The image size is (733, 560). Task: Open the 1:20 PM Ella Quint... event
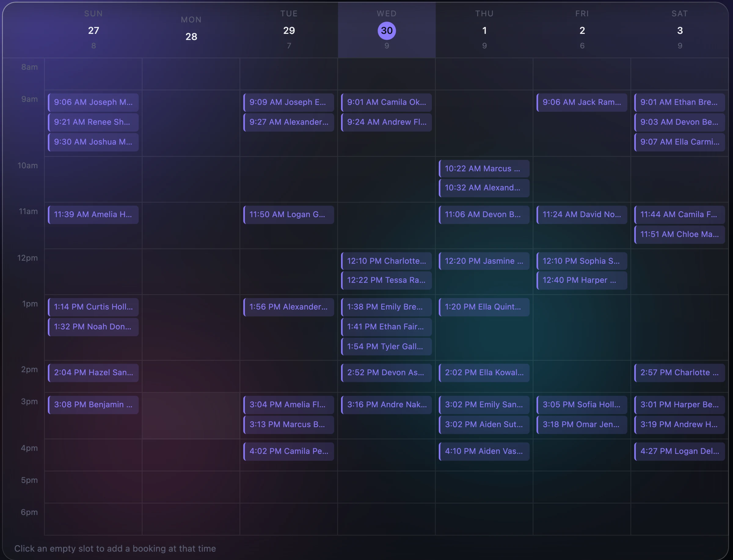(x=484, y=307)
